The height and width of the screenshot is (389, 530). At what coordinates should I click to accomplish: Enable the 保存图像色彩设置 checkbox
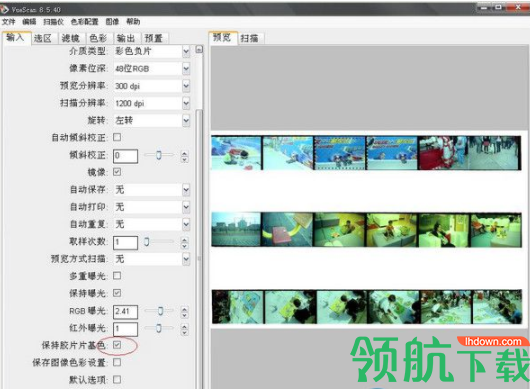click(117, 362)
